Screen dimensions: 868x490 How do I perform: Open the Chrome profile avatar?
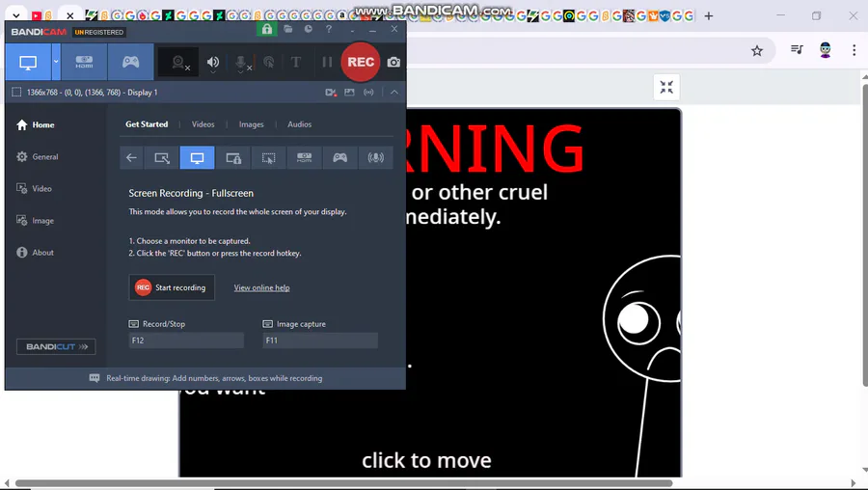[826, 50]
